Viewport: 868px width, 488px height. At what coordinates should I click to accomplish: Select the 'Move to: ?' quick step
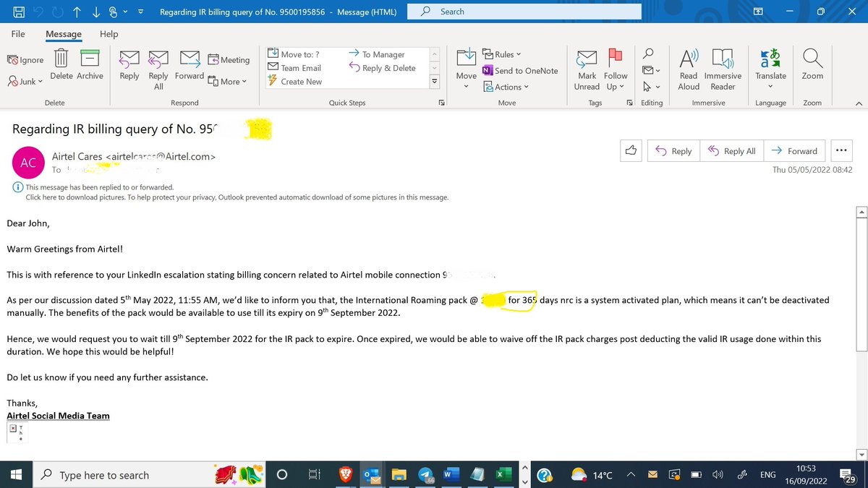(x=294, y=54)
